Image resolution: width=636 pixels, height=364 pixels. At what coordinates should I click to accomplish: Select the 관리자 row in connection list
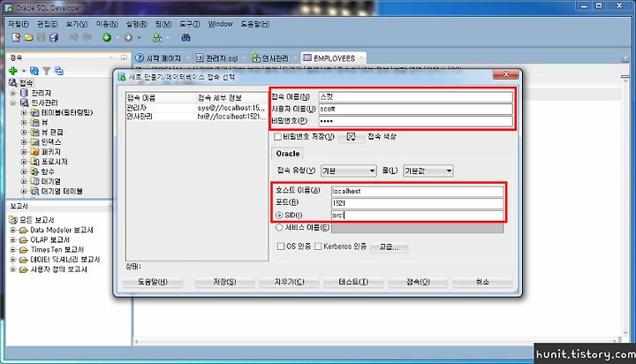pyautogui.click(x=197, y=108)
